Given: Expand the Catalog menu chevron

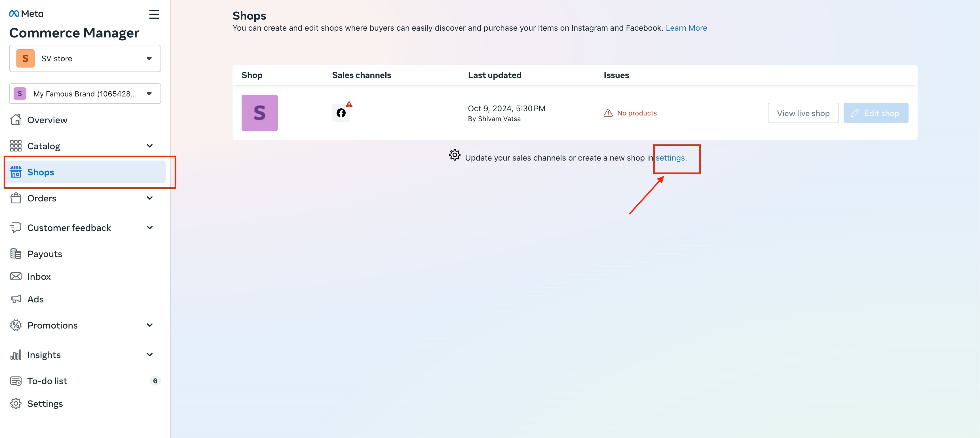Looking at the screenshot, I should click(x=149, y=146).
